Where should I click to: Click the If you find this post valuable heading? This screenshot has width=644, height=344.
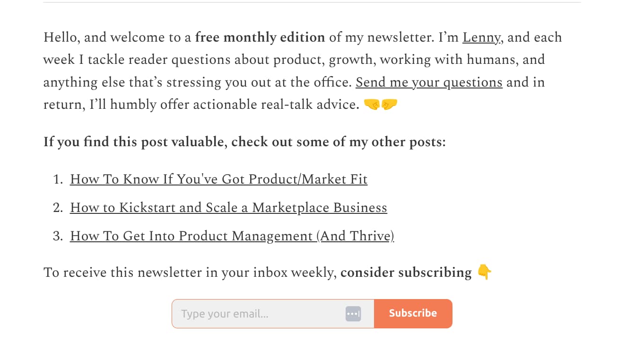244,141
